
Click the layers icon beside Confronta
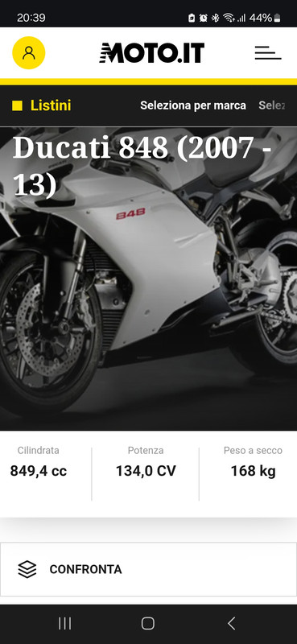27,569
